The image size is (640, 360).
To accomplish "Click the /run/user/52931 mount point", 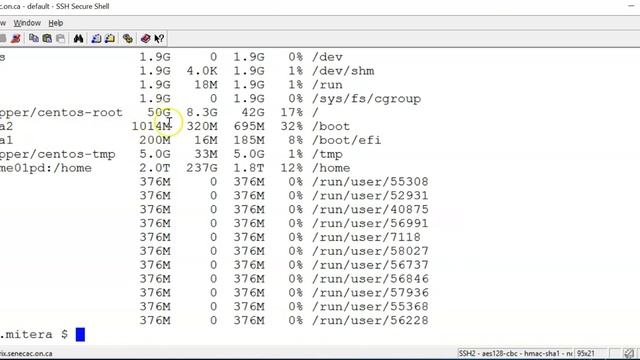I will click(370, 196).
